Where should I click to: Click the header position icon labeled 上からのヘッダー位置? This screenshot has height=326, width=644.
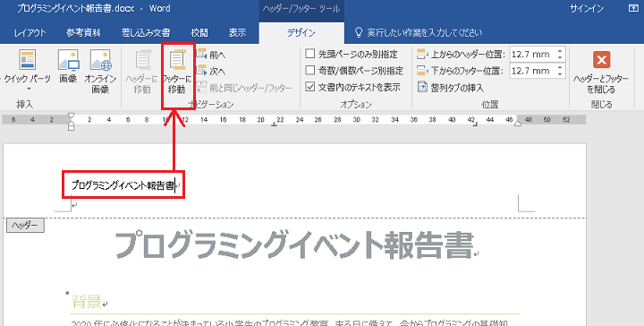pyautogui.click(x=422, y=54)
